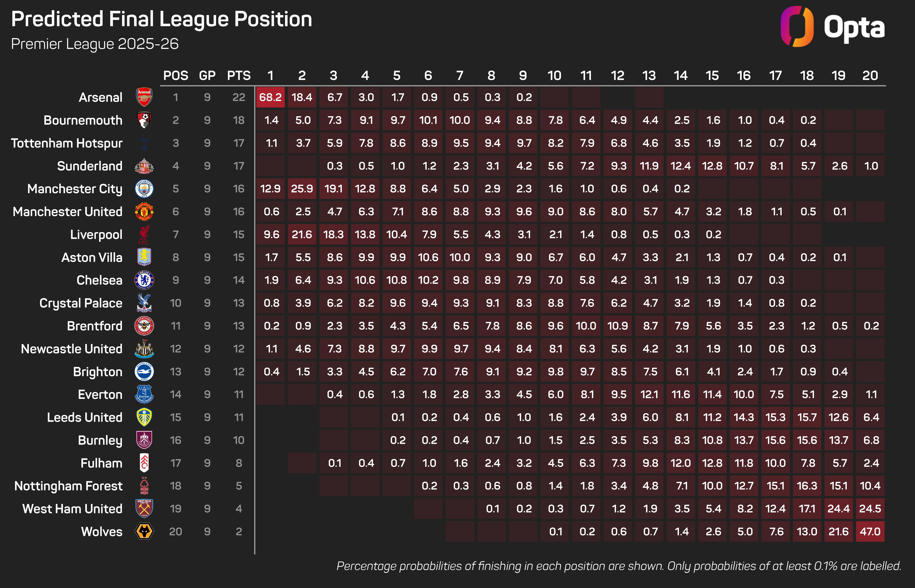This screenshot has height=588, width=915.
Task: Select the Wolves club logo
Action: pos(144,532)
